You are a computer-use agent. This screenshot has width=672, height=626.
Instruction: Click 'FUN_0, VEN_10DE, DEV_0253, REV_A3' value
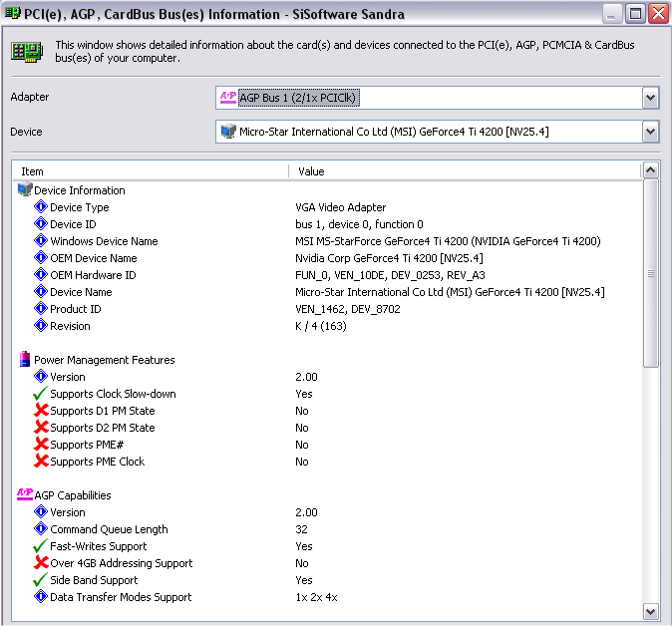click(x=390, y=275)
